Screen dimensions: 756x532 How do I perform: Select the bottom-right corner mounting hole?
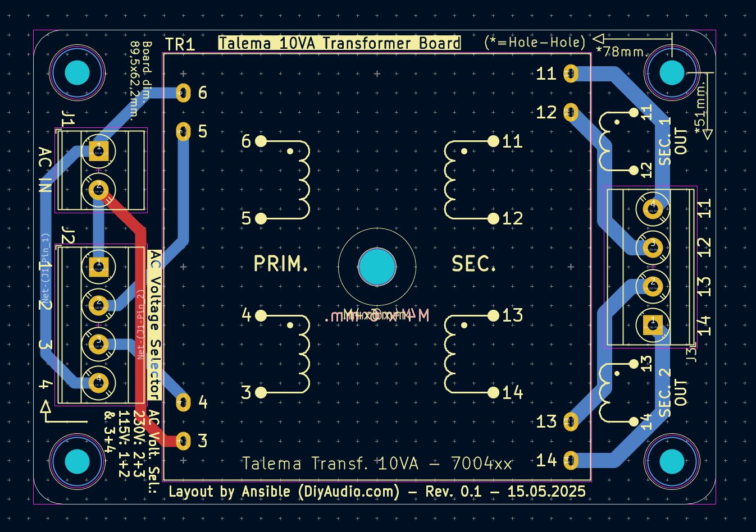coord(671,462)
